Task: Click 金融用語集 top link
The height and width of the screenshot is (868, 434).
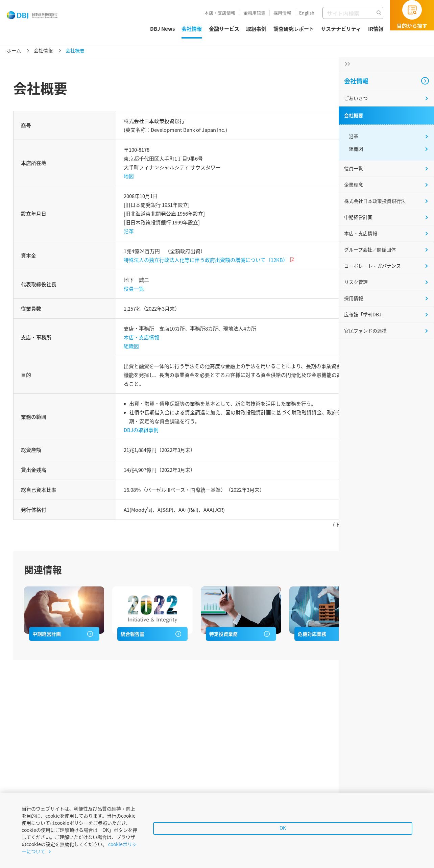Action: pos(254,13)
